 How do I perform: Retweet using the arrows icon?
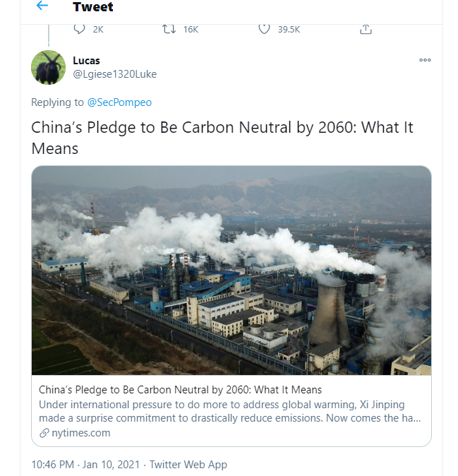pos(169,29)
